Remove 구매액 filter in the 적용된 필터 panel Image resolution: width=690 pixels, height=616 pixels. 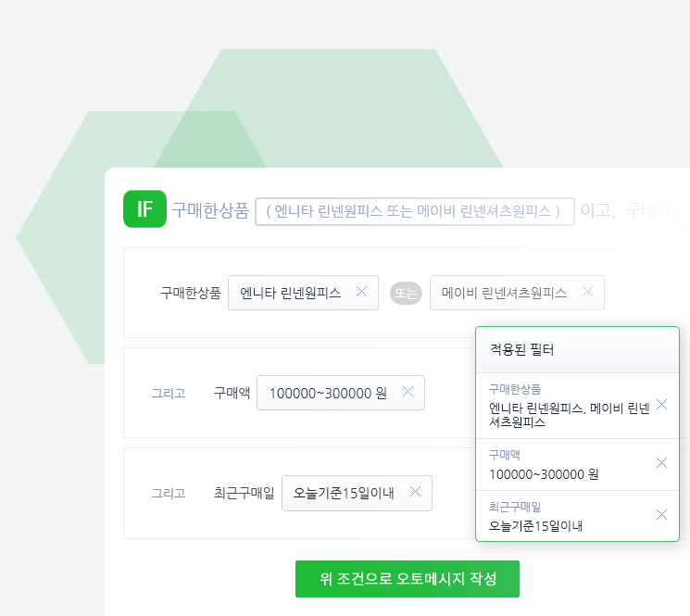[661, 463]
